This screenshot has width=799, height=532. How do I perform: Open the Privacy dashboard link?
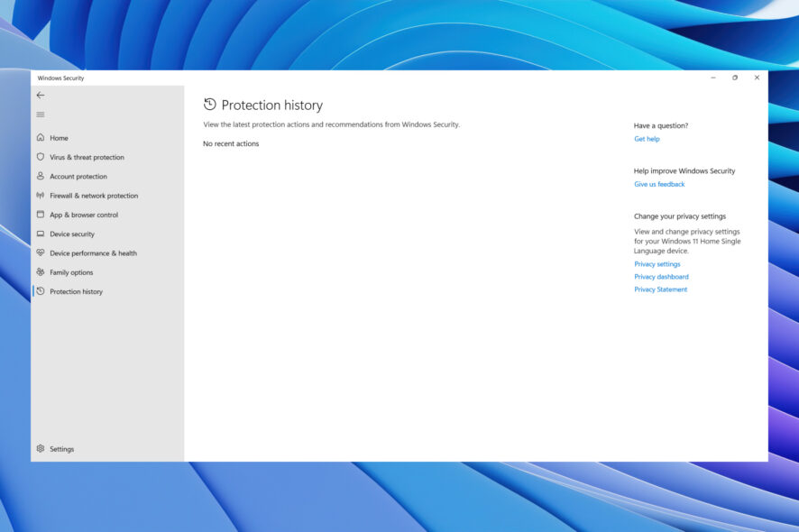tap(661, 277)
